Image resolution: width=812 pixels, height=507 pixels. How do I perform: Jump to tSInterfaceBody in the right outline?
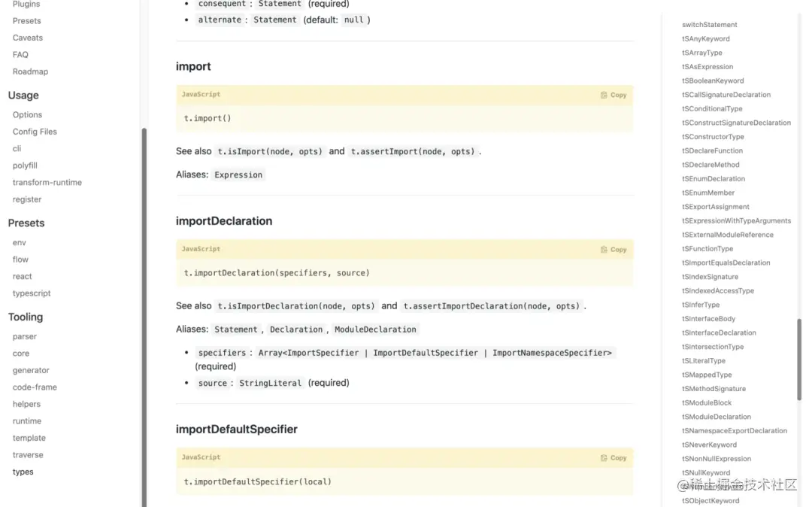click(708, 319)
